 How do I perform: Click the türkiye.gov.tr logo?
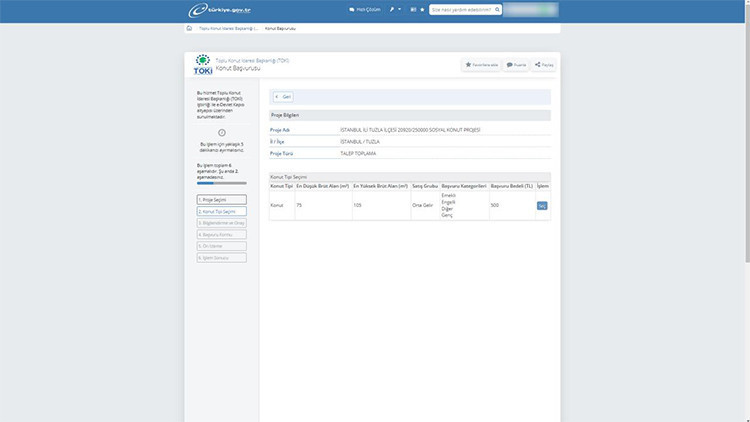click(218, 10)
